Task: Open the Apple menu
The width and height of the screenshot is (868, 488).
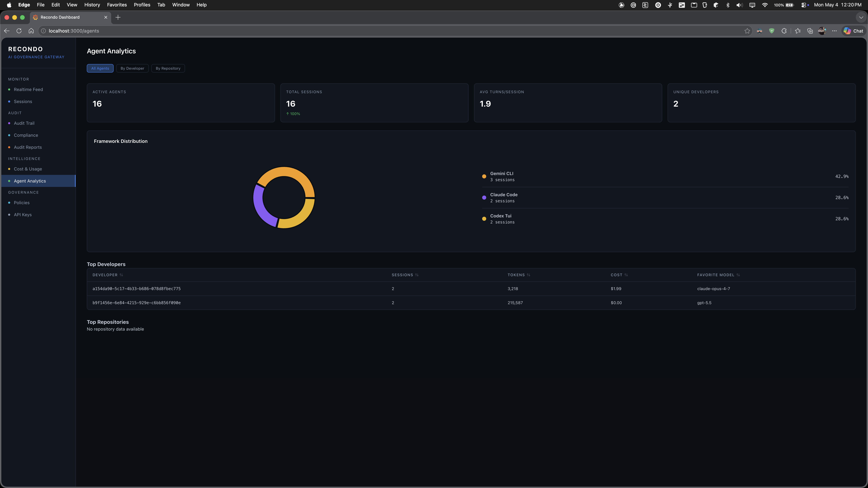Action: click(9, 5)
